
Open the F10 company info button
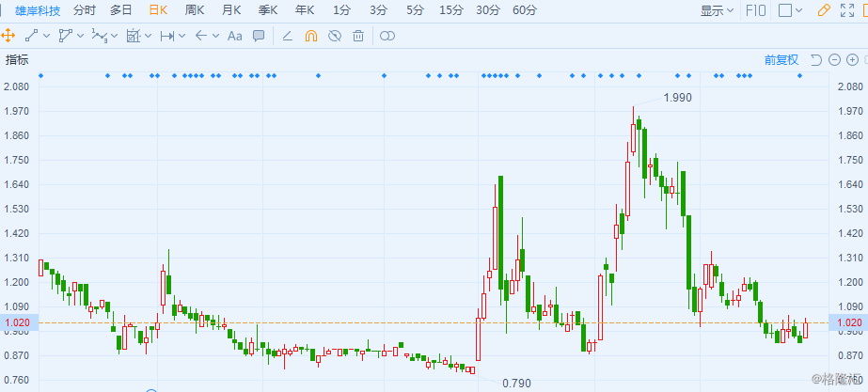[755, 10]
